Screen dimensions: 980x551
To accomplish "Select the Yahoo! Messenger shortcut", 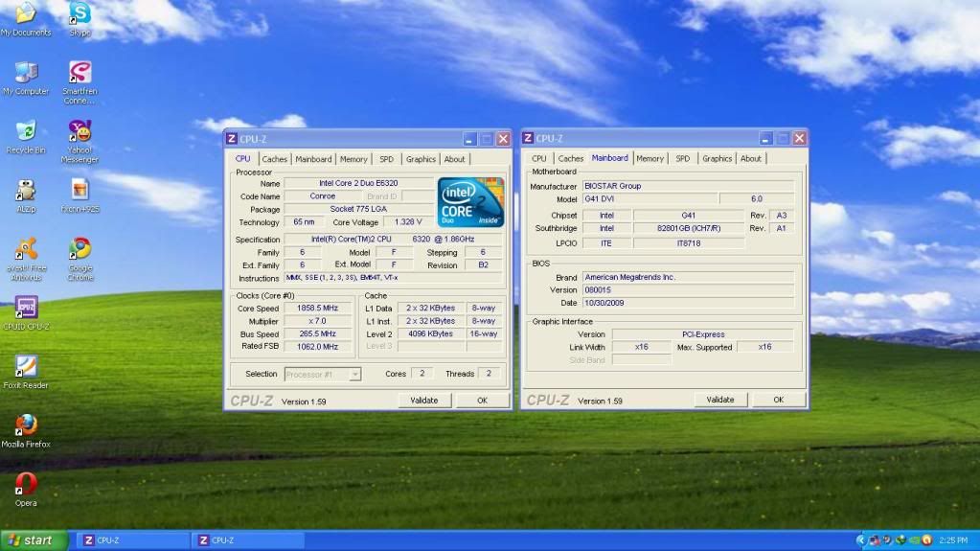I will click(80, 142).
